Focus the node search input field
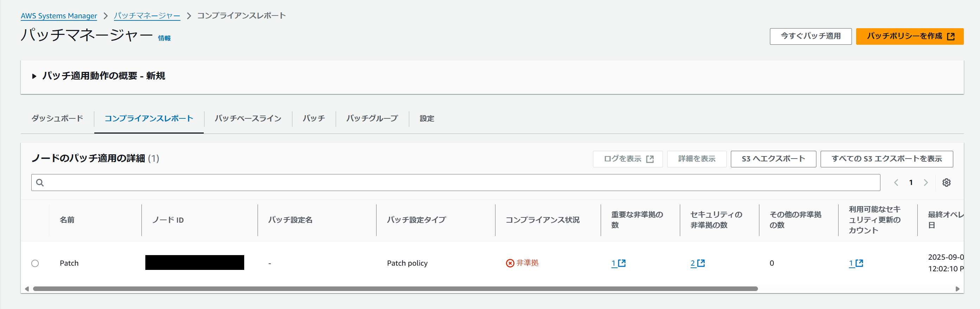This screenshot has width=980, height=309. pyautogui.click(x=456, y=183)
